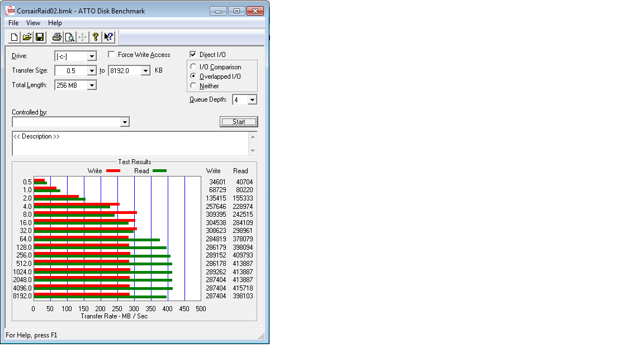
Task: Click the Read value 398094
Action: coord(243,247)
